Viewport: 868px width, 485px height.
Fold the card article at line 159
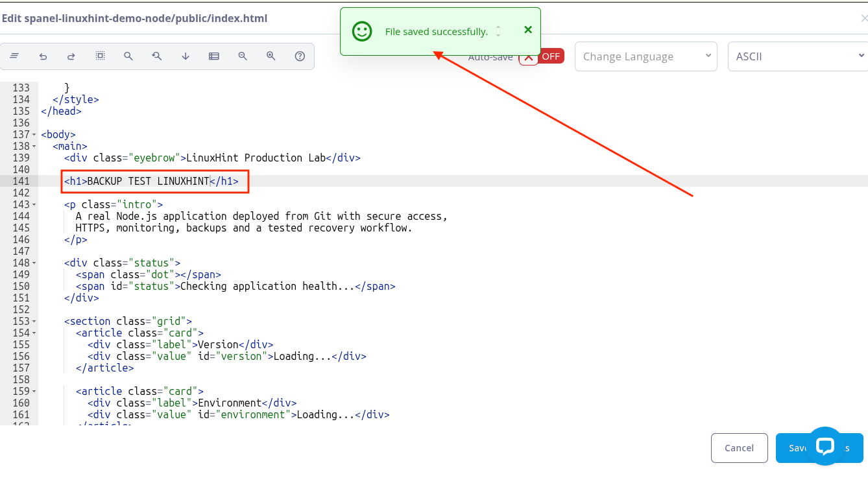(34, 392)
